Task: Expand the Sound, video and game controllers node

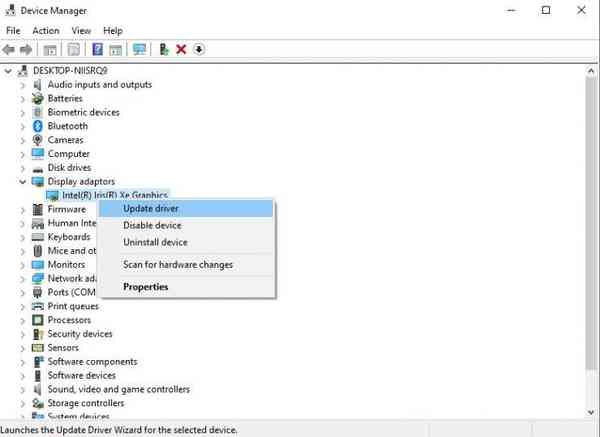Action: point(23,389)
